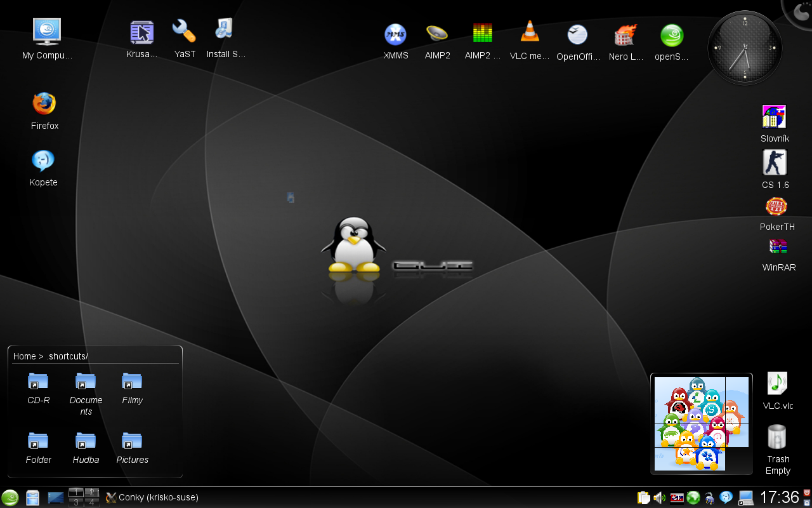The height and width of the screenshot is (508, 812).
Task: Click the laptop display tray icon
Action: 745,498
